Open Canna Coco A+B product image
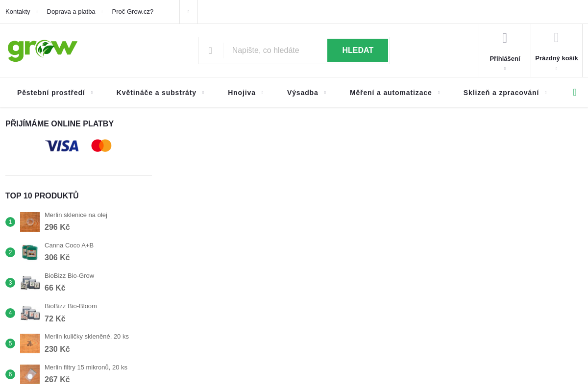588x392 pixels. point(30,252)
